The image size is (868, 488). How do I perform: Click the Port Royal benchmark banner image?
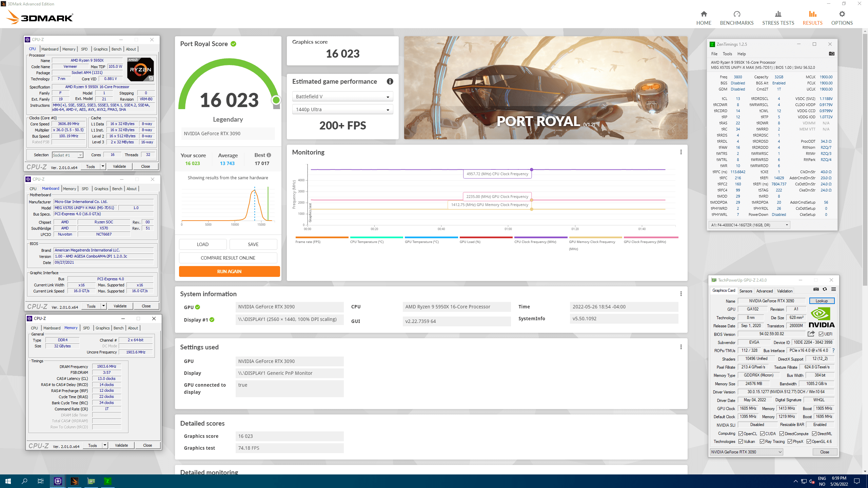tap(546, 88)
